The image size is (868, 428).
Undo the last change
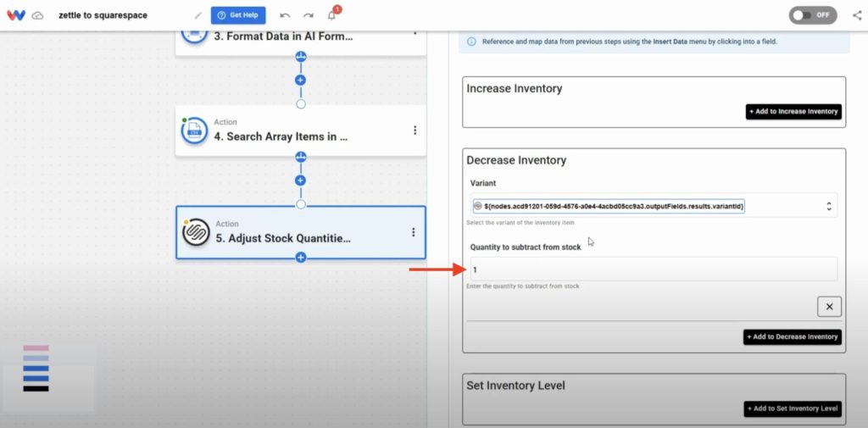[x=285, y=15]
